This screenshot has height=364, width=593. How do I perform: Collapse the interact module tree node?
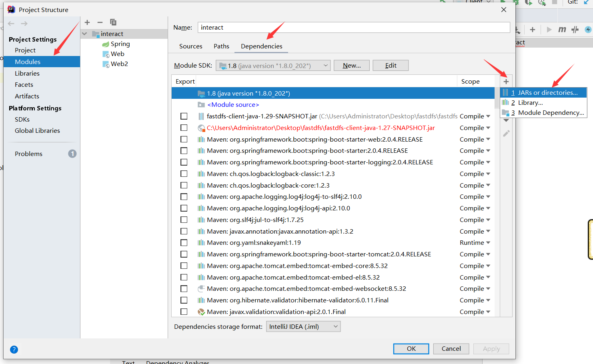84,34
